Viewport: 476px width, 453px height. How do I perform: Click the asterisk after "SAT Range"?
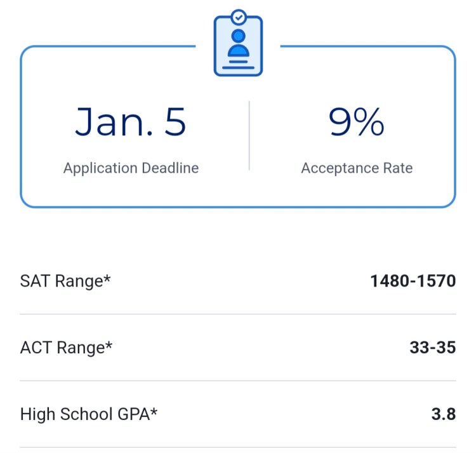pos(107,278)
